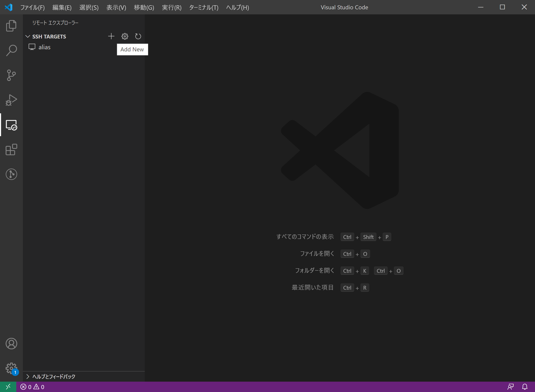Minimize the Visual Studio Code window
Image resolution: width=535 pixels, height=392 pixels.
click(x=481, y=7)
